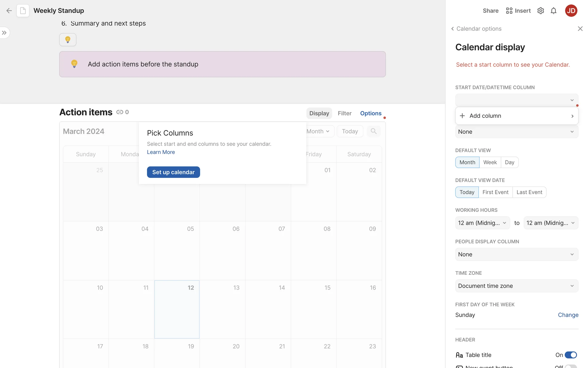
Task: Select Week as default view
Action: (490, 162)
